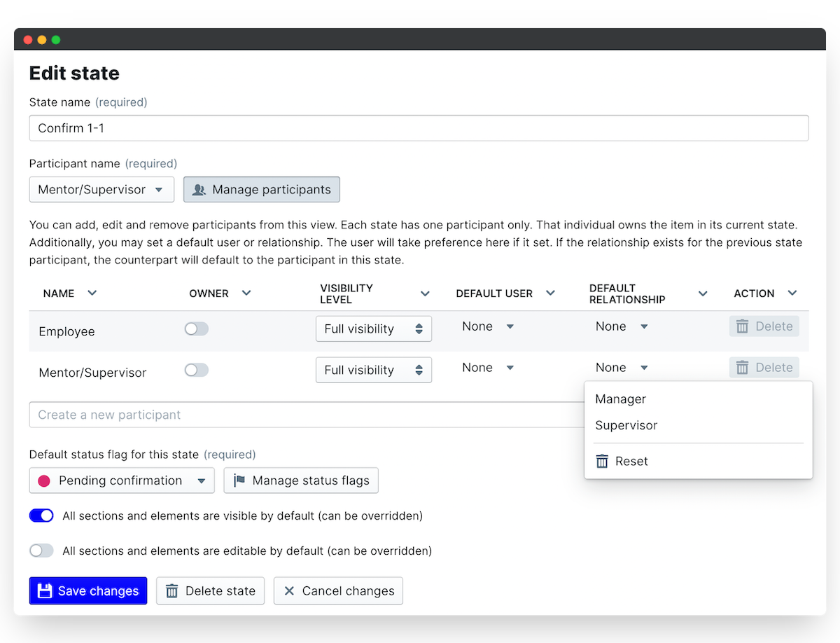Viewport: 840px width, 643px height.
Task: Click the Create a new participant field
Action: (307, 415)
